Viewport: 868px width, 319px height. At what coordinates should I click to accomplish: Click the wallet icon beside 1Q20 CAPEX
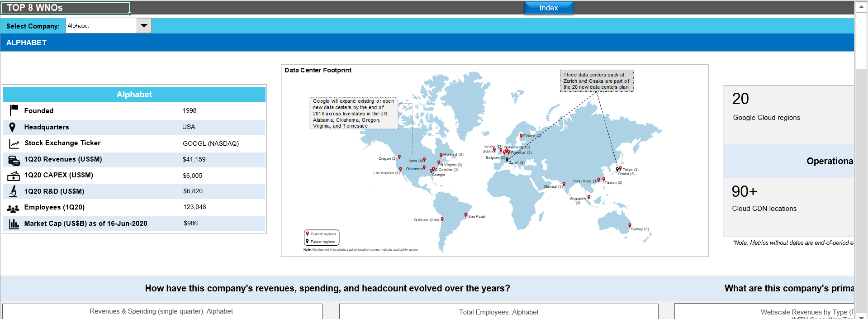click(x=14, y=176)
